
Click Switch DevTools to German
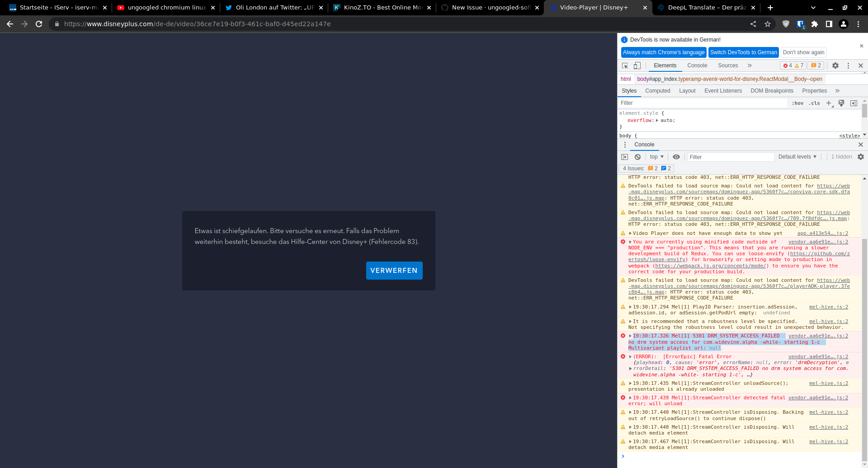(743, 52)
